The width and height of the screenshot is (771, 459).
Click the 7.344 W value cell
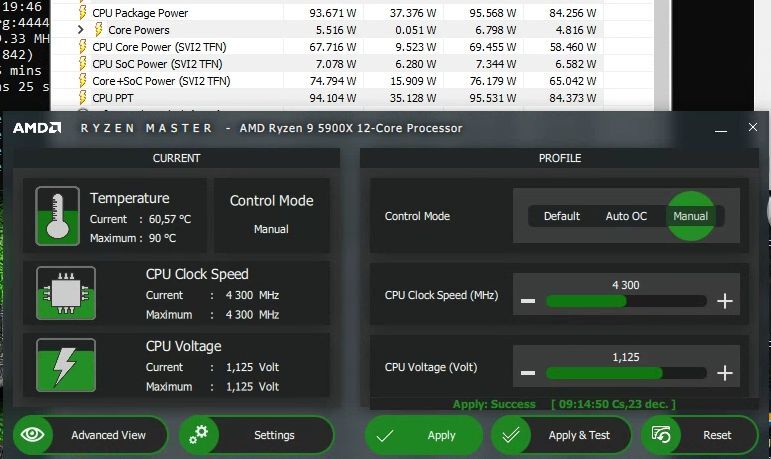coord(496,64)
